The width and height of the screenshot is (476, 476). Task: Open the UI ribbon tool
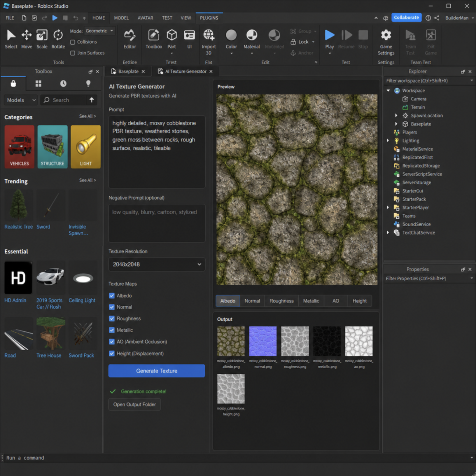pos(189,39)
